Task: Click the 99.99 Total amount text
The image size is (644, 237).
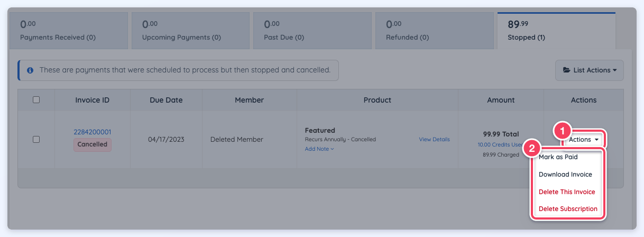Action: [x=501, y=134]
